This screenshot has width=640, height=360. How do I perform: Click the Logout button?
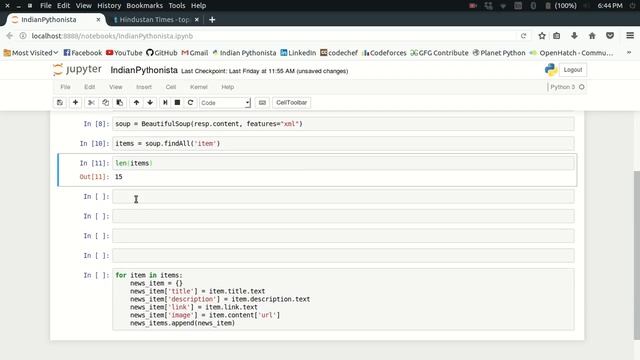(x=573, y=70)
